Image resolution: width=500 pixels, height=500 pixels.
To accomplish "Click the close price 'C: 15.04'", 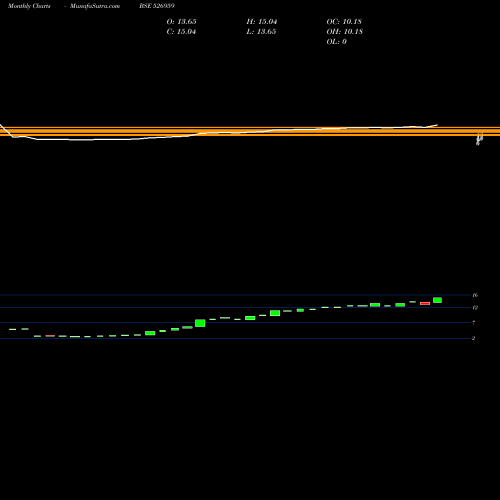I will point(181,32).
